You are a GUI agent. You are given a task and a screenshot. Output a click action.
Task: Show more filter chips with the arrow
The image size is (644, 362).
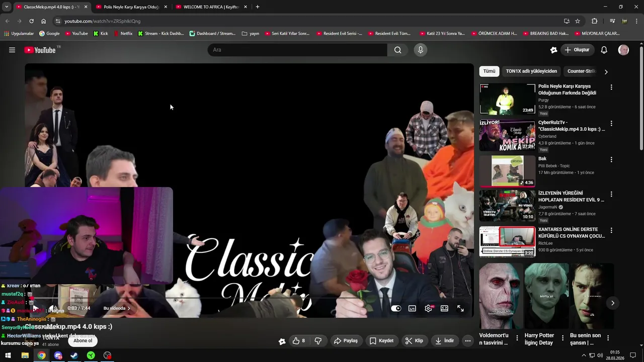(x=606, y=71)
